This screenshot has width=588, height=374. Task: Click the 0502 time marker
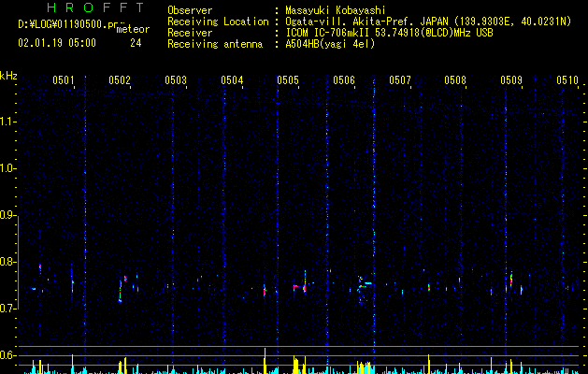pos(120,80)
